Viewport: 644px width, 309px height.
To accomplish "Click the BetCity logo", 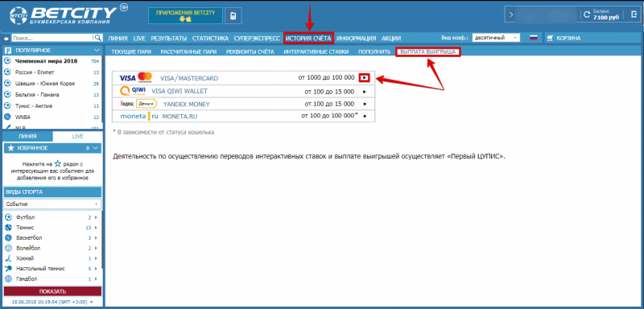I will click(63, 15).
